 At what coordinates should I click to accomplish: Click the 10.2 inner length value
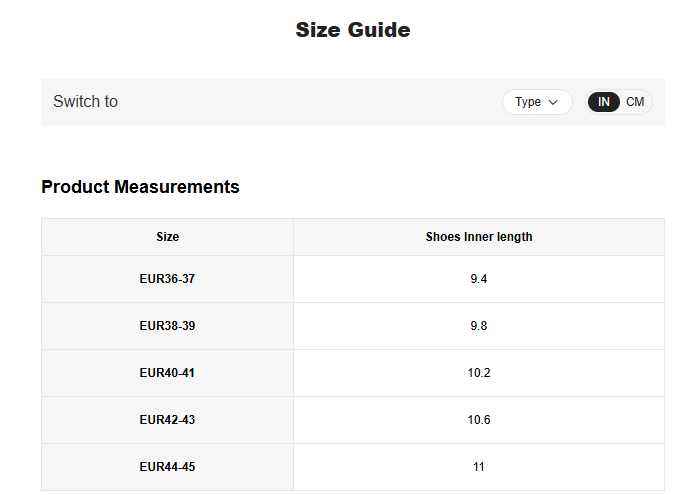[479, 373]
